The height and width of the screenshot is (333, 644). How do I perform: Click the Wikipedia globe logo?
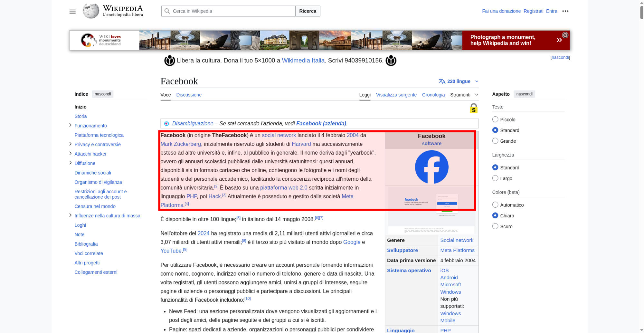[x=91, y=11]
